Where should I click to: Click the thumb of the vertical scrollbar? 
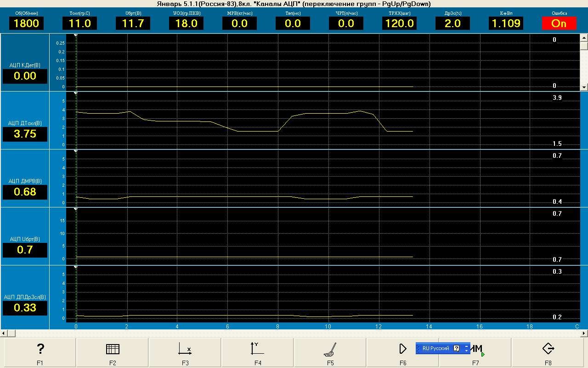[x=584, y=46]
